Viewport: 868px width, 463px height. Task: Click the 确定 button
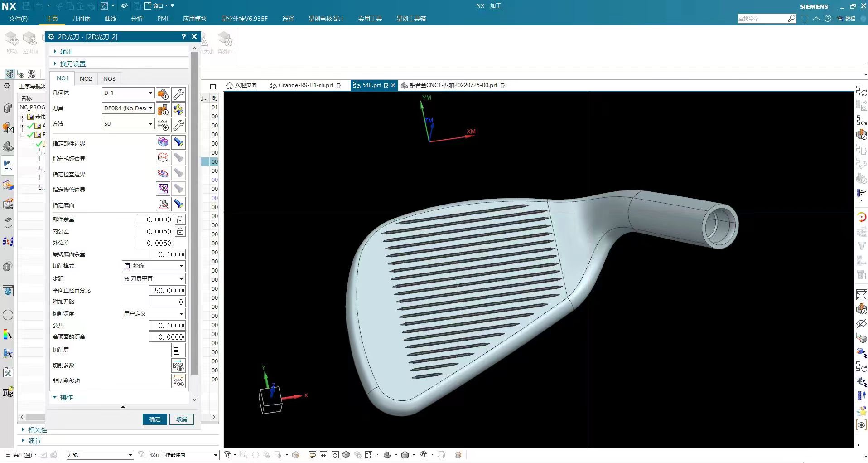click(155, 419)
